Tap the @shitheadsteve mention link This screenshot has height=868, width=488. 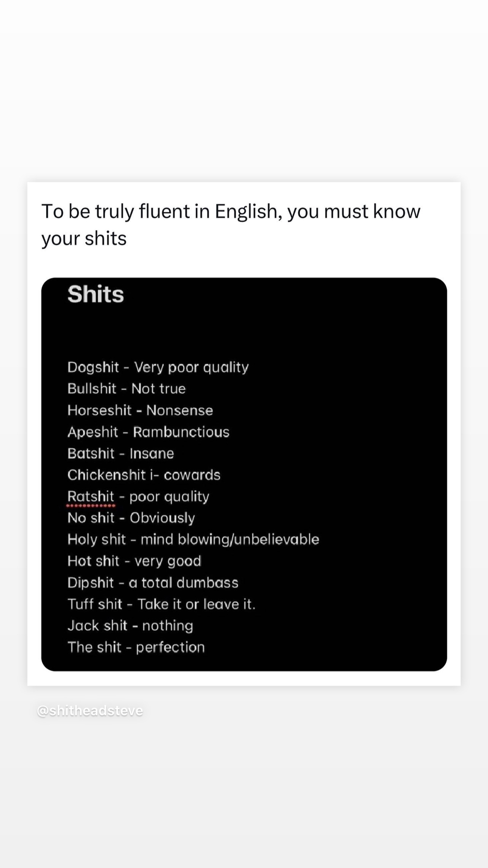pyautogui.click(x=90, y=711)
